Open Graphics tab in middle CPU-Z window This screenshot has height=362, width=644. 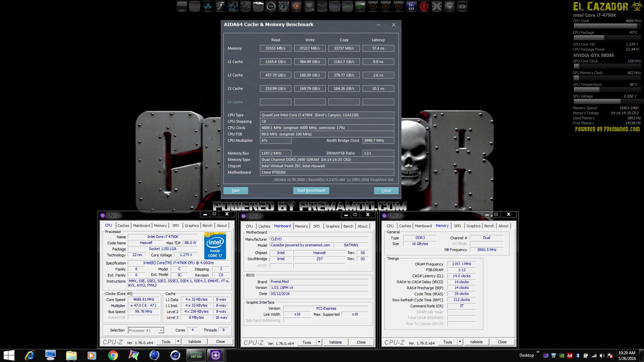[332, 226]
